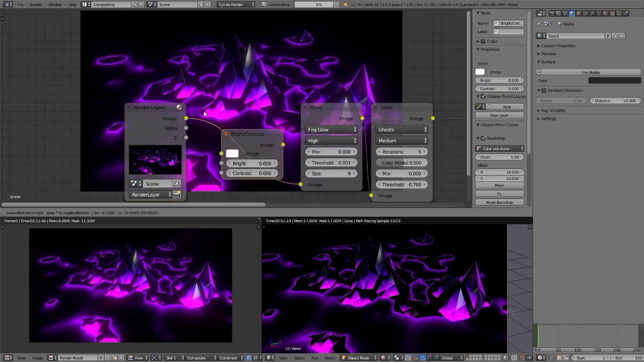644x362 pixels.
Task: Click the Blender info editor icon
Action: click(x=9, y=5)
